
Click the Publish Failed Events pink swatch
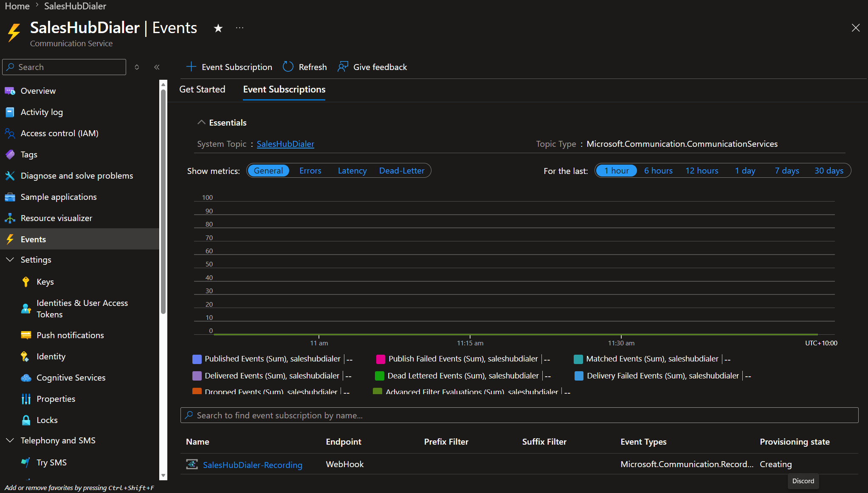click(x=381, y=359)
